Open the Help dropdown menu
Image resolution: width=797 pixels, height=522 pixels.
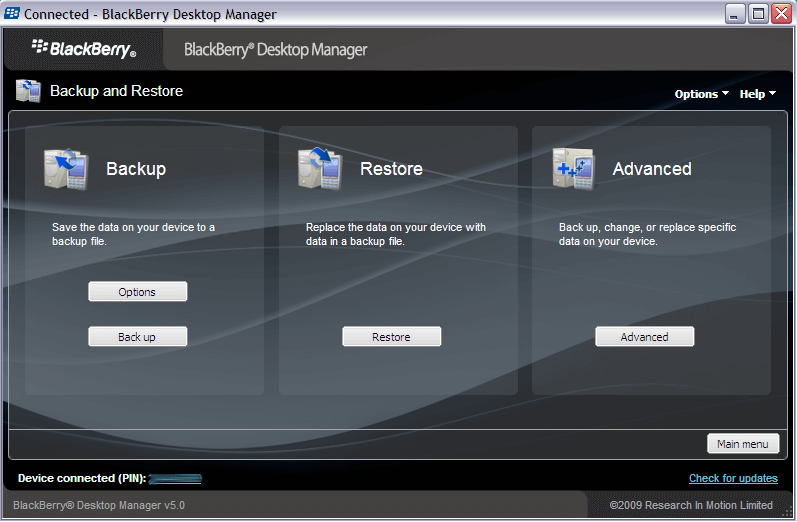757,94
